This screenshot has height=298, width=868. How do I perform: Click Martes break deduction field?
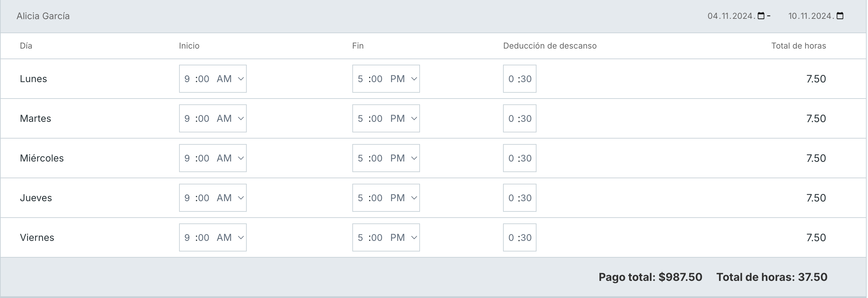pyautogui.click(x=520, y=118)
